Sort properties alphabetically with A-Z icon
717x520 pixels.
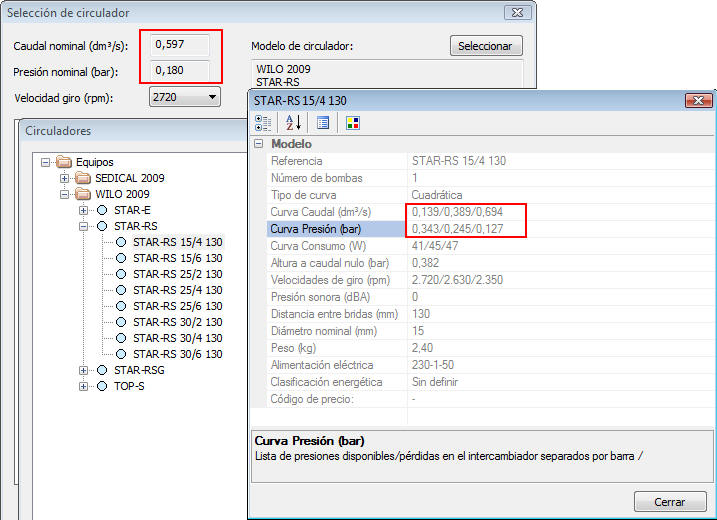click(293, 123)
